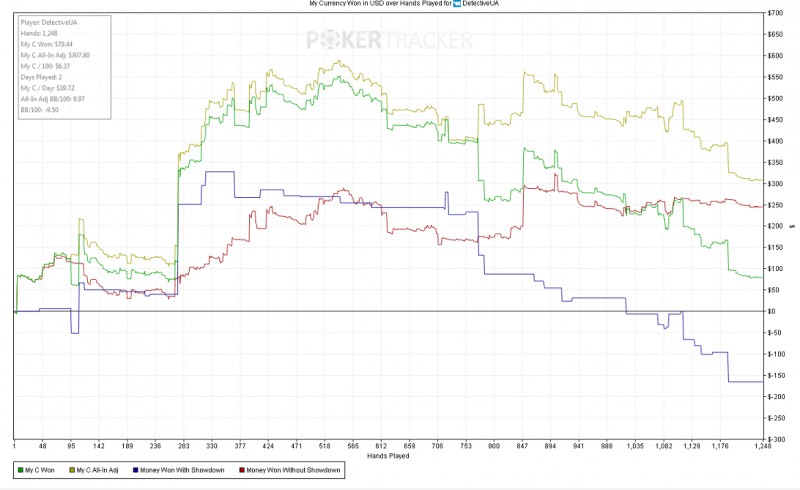Screen dimensions: 800x490
Task: Click the $700 label on the y-axis
Action: point(775,13)
